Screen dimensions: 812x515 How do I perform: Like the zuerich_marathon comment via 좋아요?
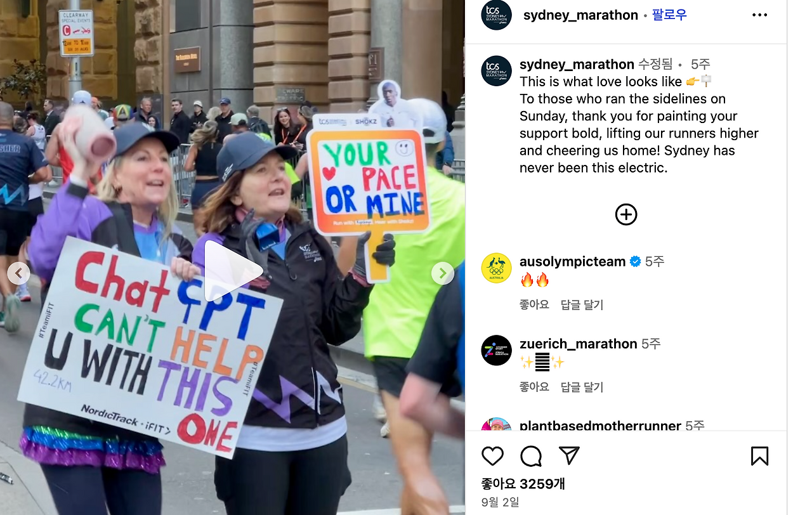pos(534,387)
